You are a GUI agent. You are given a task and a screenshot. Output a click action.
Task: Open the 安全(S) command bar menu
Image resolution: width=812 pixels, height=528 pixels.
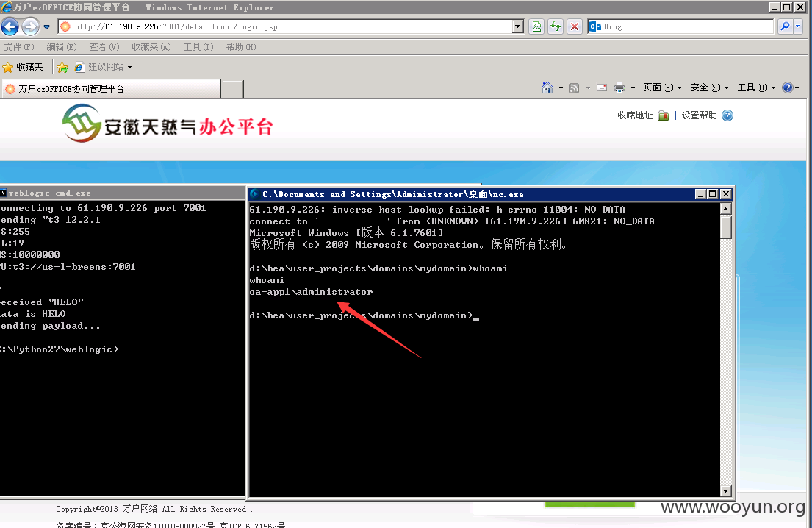pos(709,88)
